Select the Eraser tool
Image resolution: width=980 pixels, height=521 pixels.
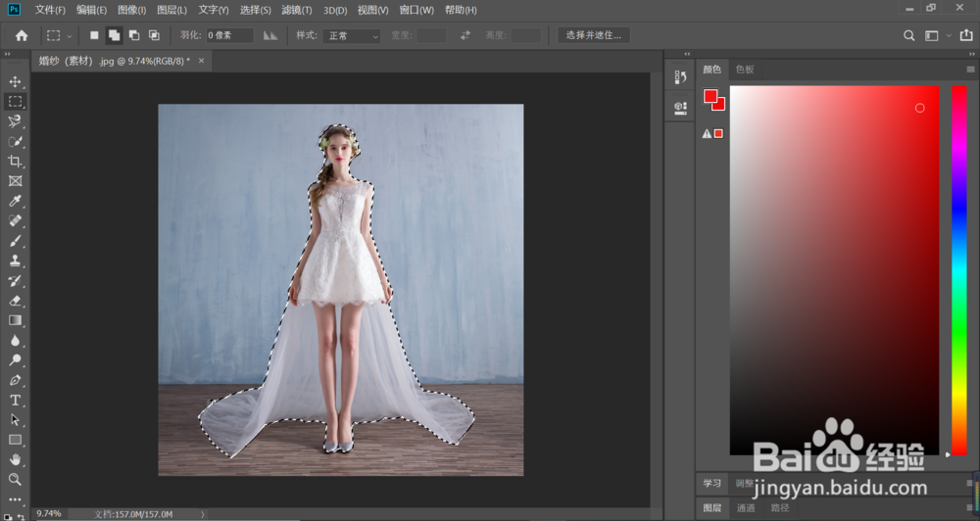point(16,301)
